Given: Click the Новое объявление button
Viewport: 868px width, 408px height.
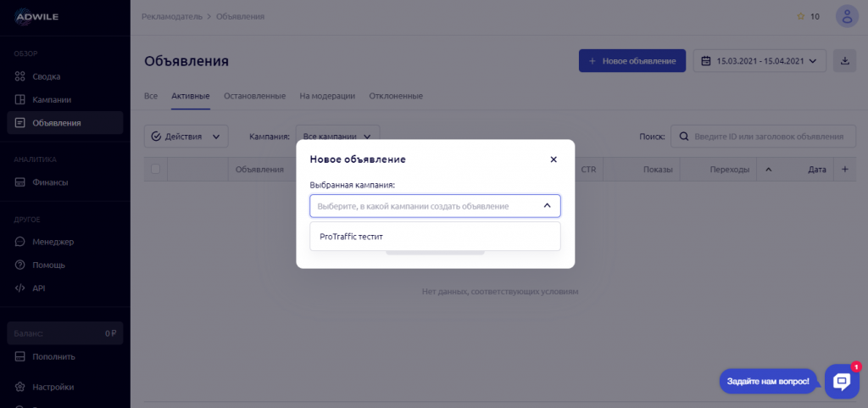Looking at the screenshot, I should pyautogui.click(x=632, y=60).
